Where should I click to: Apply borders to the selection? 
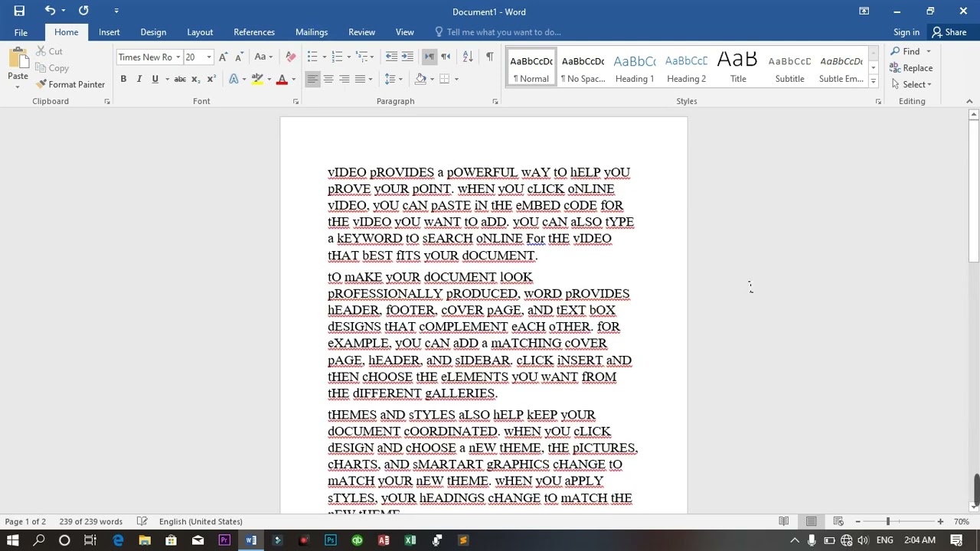[x=444, y=79]
